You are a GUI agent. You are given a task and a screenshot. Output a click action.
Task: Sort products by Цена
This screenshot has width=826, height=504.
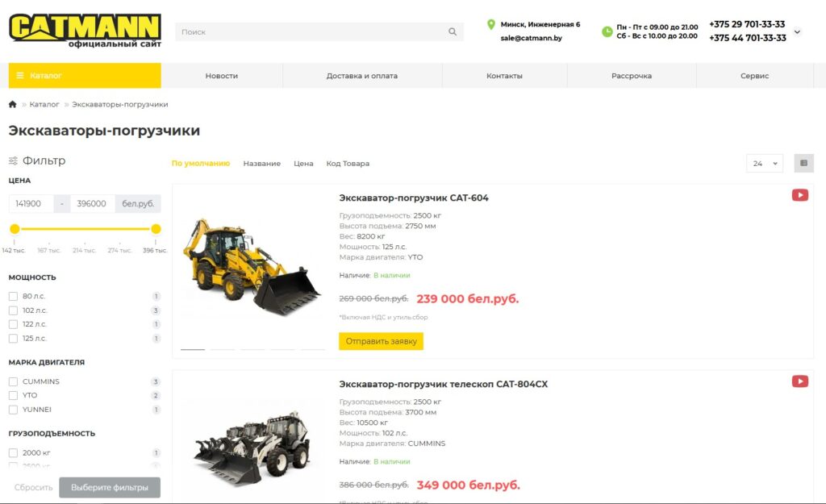pyautogui.click(x=303, y=163)
